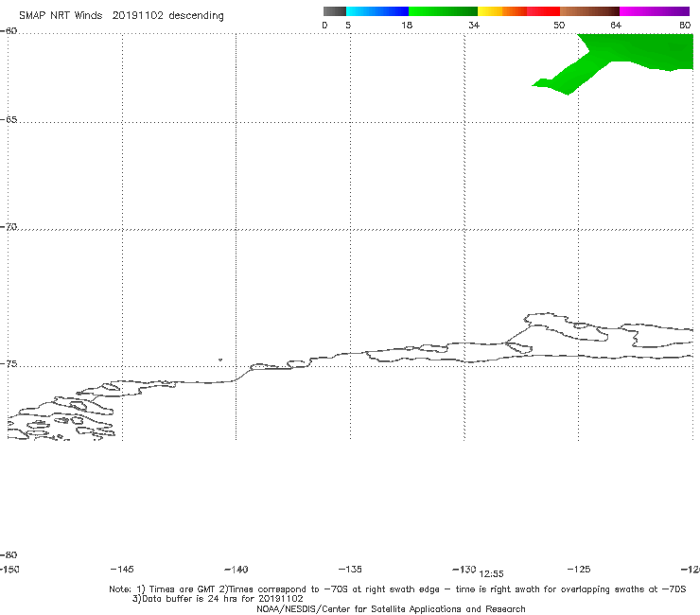Click the color bar label "64"
The image size is (700, 615).
(x=616, y=26)
